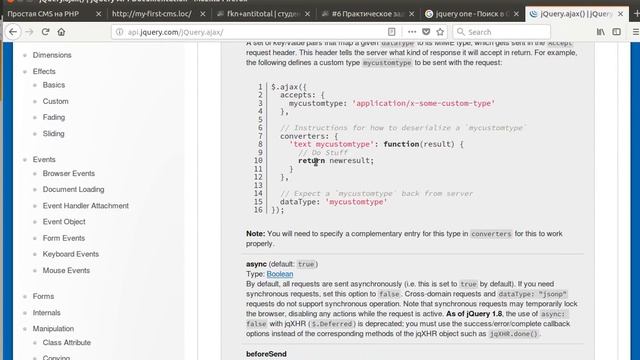Image resolution: width=640 pixels, height=360 pixels.
Task: Open the browser home page
Action: [x=61, y=32]
